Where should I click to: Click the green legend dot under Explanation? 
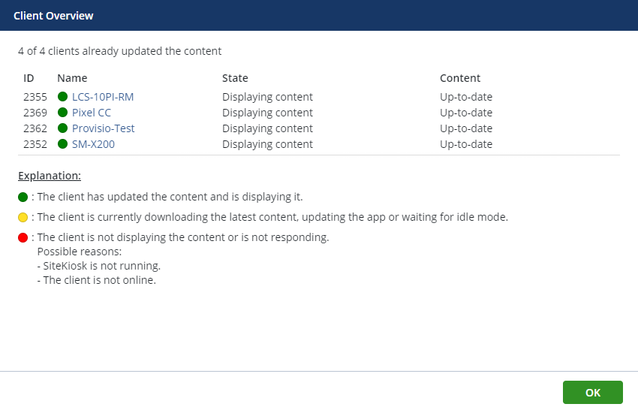tap(23, 196)
